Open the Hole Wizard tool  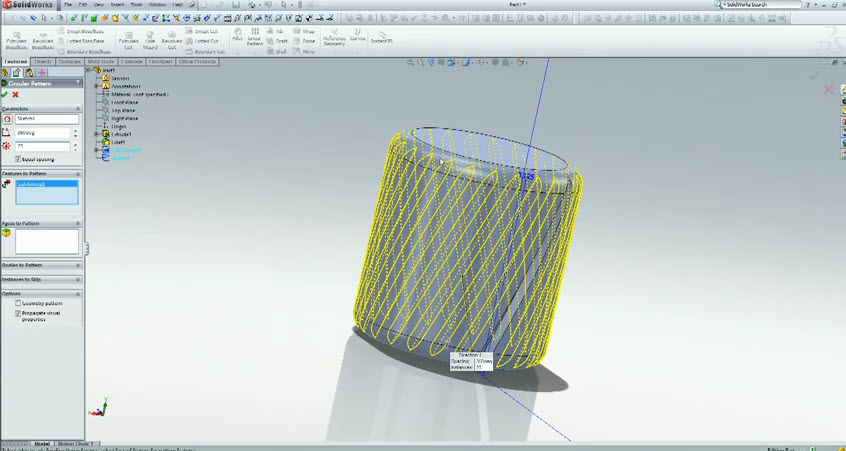coord(150,40)
